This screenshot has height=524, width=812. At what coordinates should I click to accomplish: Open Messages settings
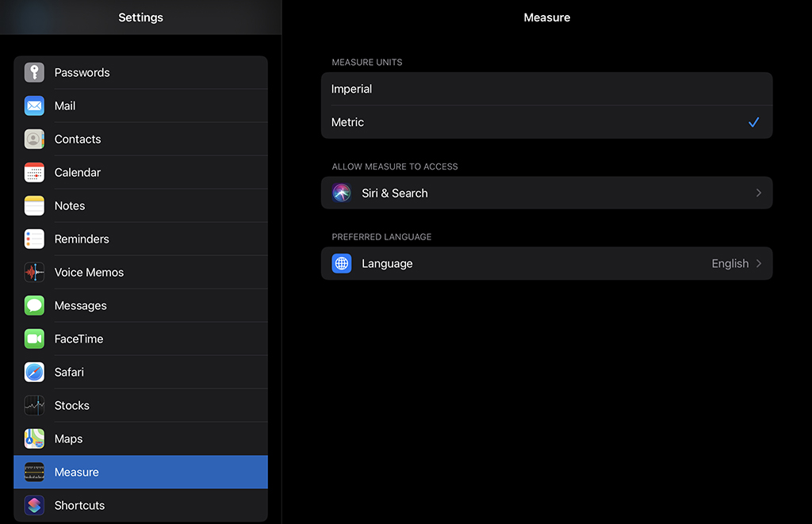tap(141, 305)
